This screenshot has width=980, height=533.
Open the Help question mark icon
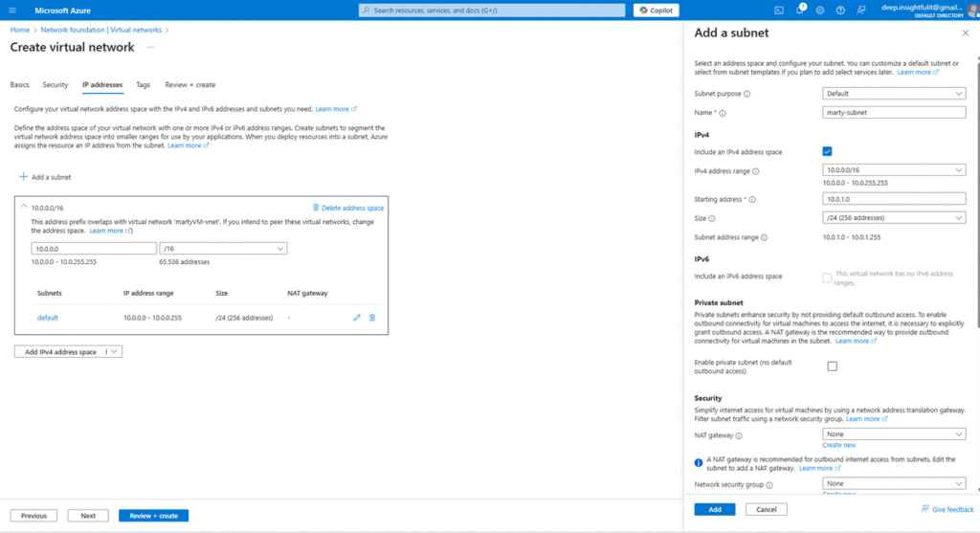point(839,10)
